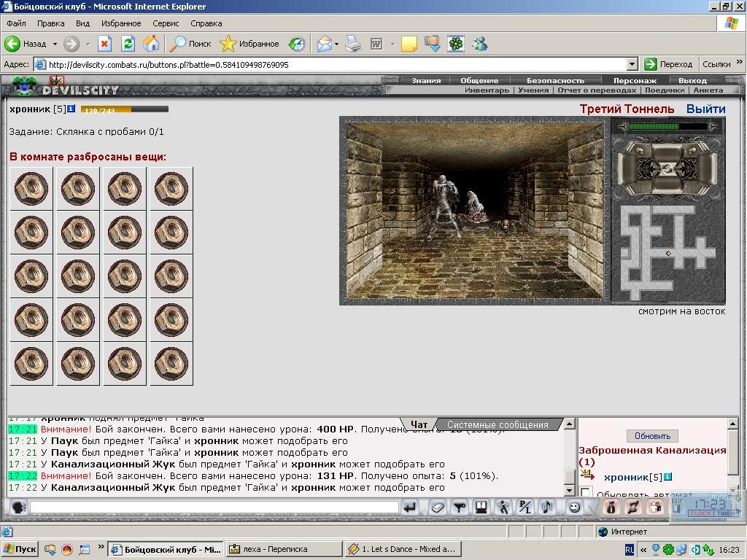The width and height of the screenshot is (747, 560).
Task: Clear chat with the eraser icon
Action: (x=437, y=507)
